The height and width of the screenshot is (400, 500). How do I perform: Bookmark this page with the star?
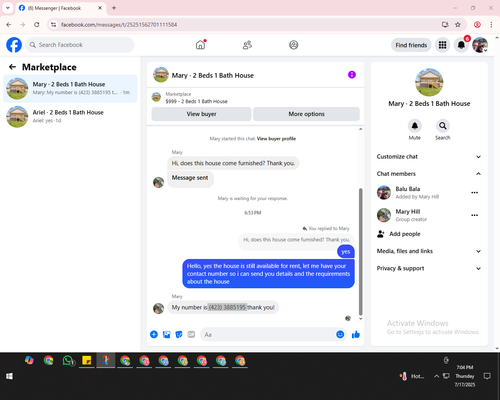click(458, 25)
